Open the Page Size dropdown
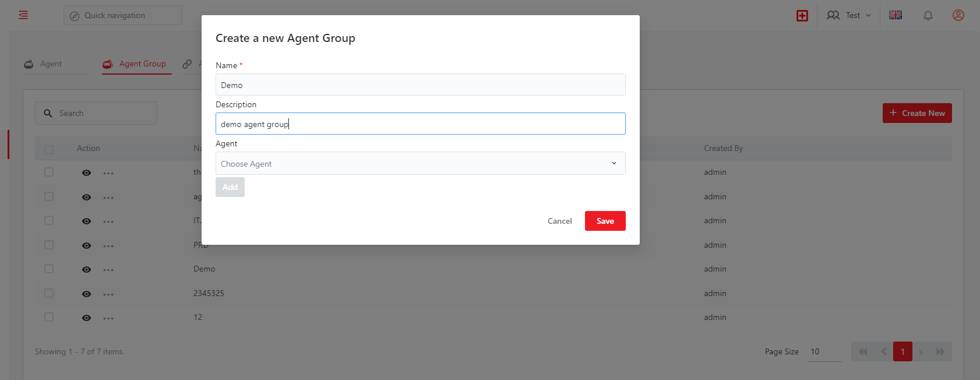980x380 pixels. pos(824,351)
